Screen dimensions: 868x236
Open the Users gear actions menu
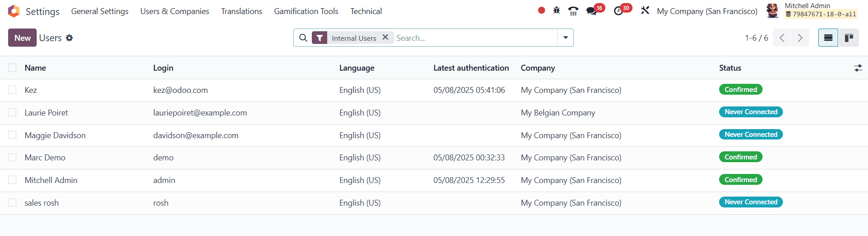coord(69,38)
